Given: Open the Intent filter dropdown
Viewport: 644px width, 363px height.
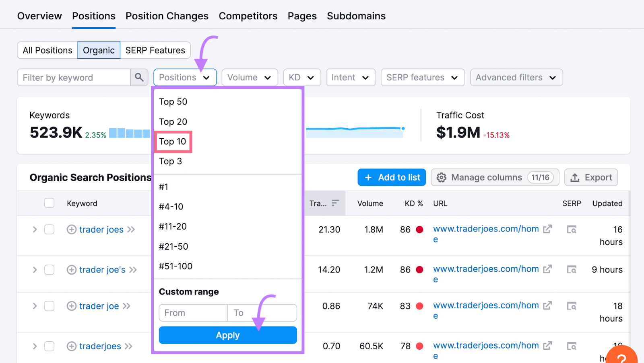Looking at the screenshot, I should click(x=351, y=77).
